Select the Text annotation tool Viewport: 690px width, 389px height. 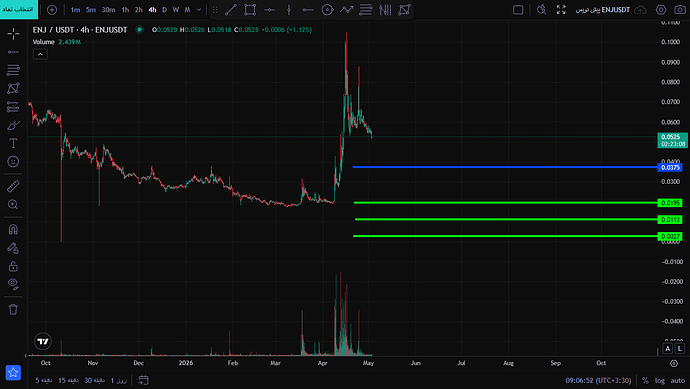(13, 143)
